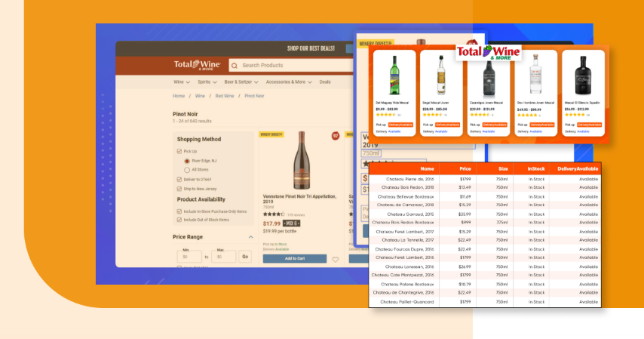This screenshot has width=644, height=339.
Task: Open the Accessories & More dropdown menu
Action: [289, 82]
